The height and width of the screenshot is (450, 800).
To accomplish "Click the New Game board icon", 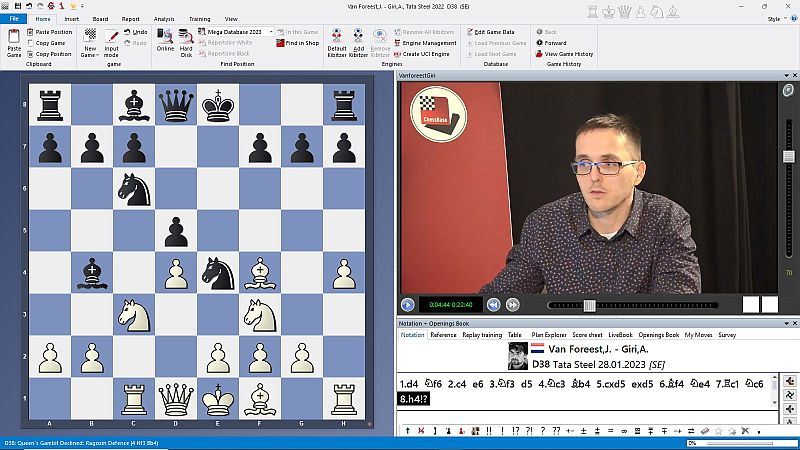I will click(x=89, y=36).
